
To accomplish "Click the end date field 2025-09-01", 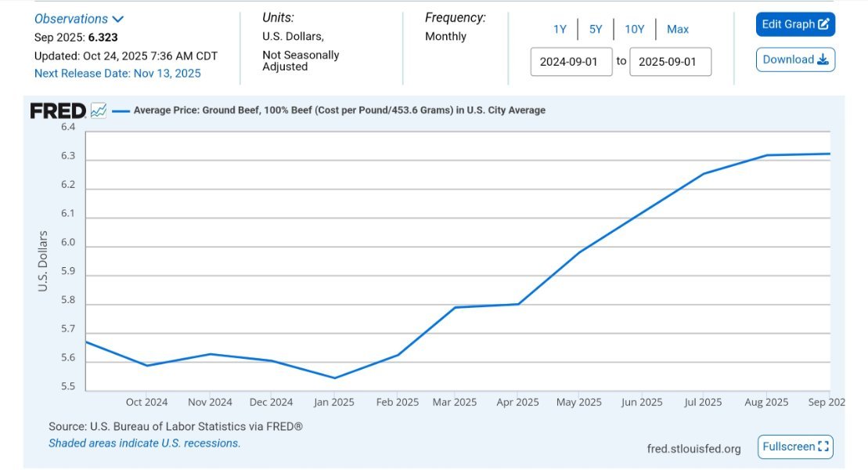I will [x=670, y=62].
